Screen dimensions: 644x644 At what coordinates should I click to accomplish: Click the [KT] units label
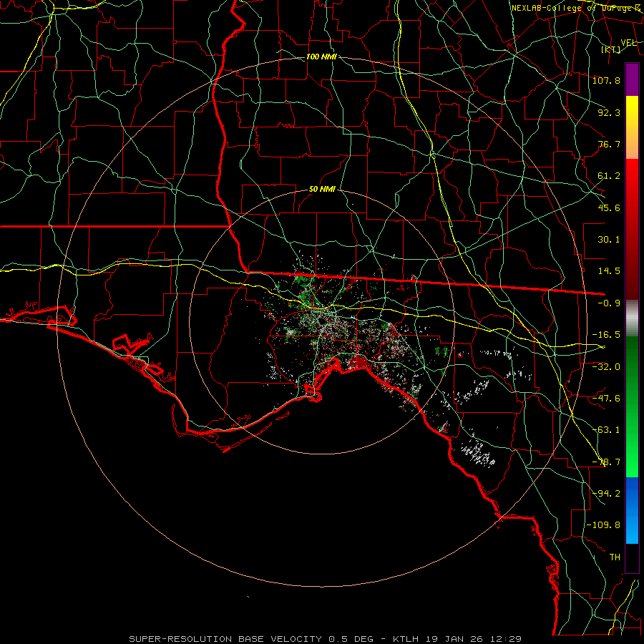611,49
